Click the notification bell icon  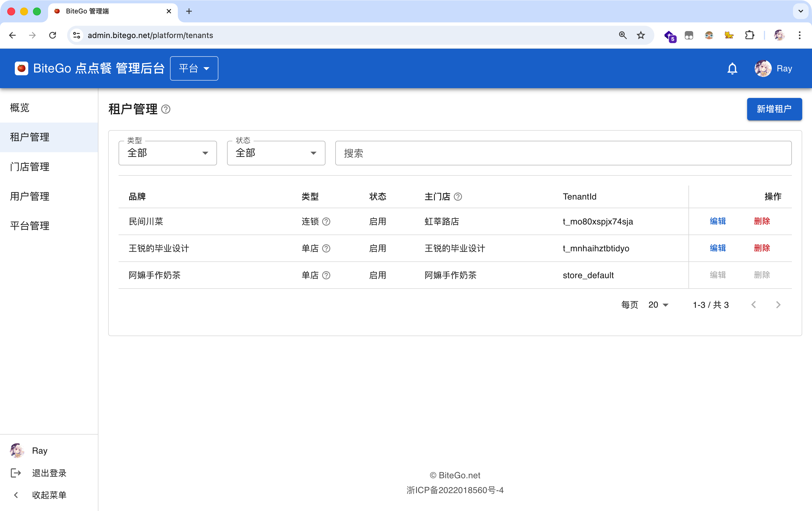coord(732,69)
